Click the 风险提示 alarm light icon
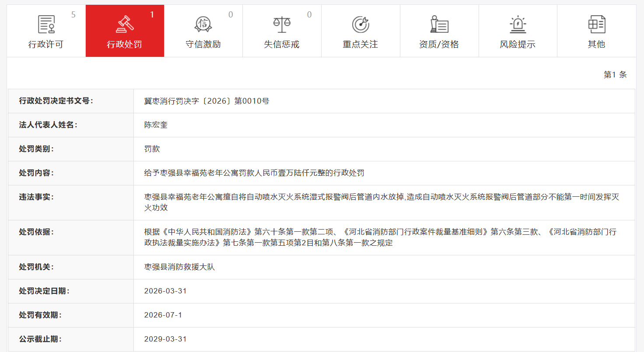The image size is (644, 352). [518, 24]
